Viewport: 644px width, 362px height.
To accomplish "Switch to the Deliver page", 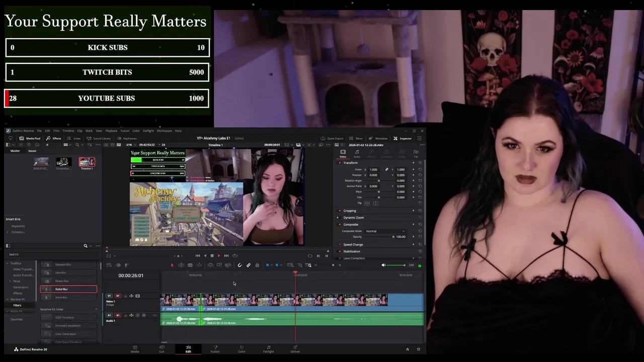I will click(x=295, y=349).
